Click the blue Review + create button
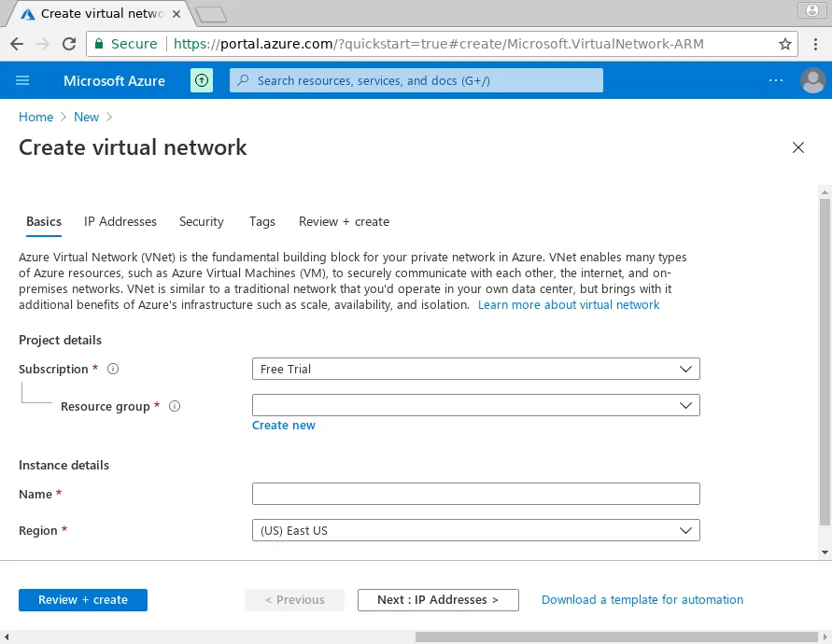832x644 pixels. [83, 600]
